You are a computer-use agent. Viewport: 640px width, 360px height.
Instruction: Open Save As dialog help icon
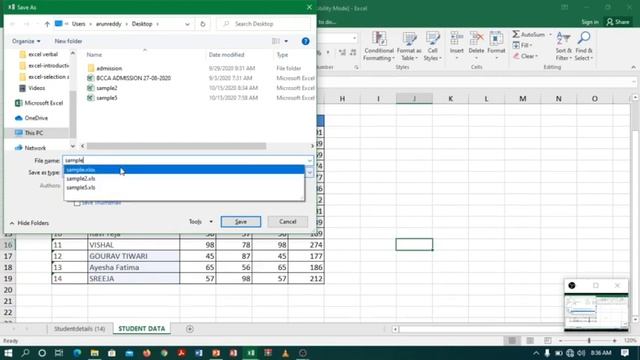coord(305,41)
